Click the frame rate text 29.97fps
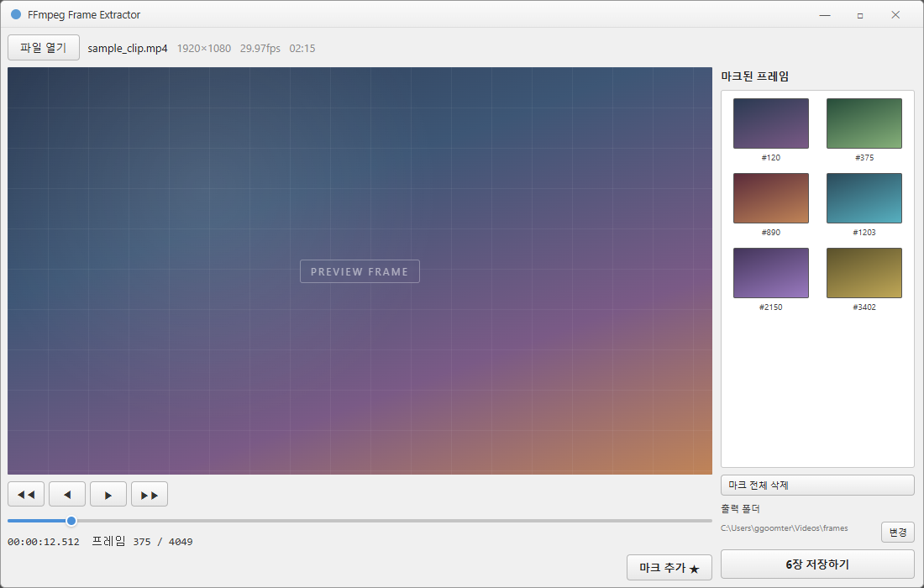924x588 pixels. click(260, 49)
